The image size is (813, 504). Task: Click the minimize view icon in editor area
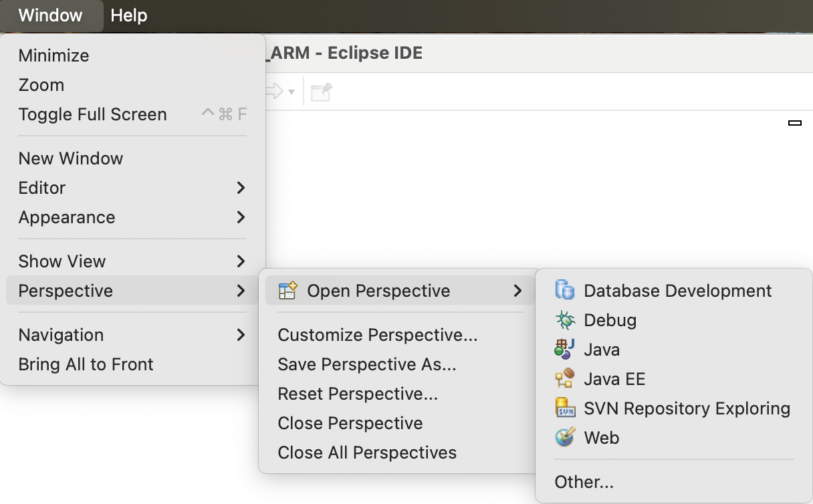pyautogui.click(x=795, y=123)
